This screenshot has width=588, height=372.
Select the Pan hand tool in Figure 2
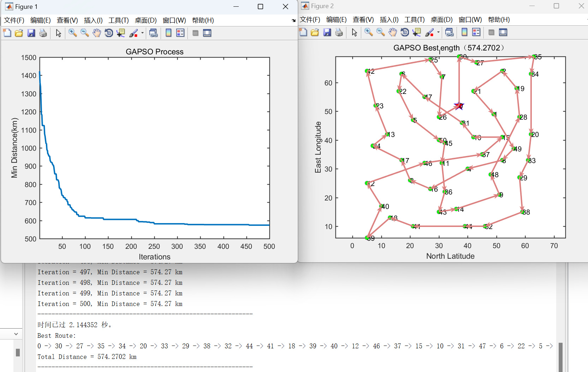point(393,32)
